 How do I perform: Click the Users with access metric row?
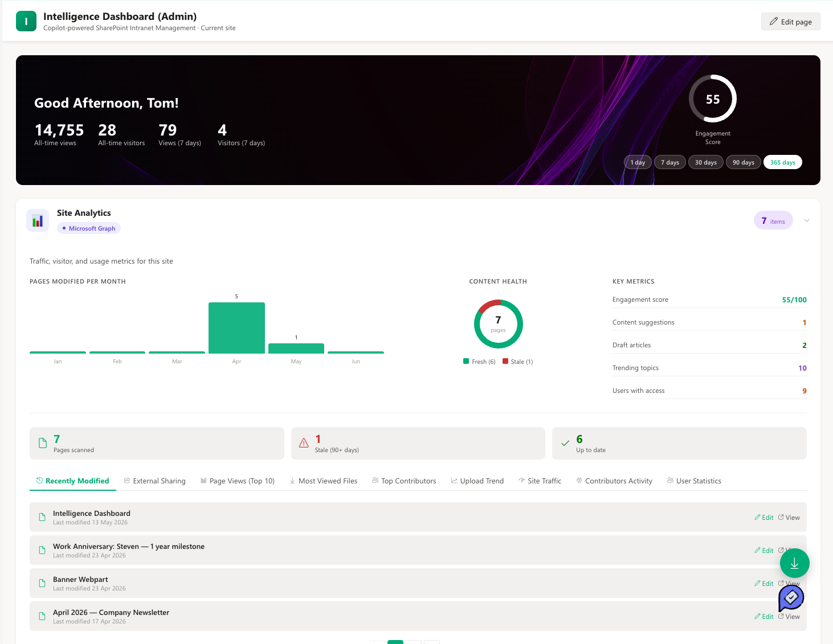pos(709,391)
